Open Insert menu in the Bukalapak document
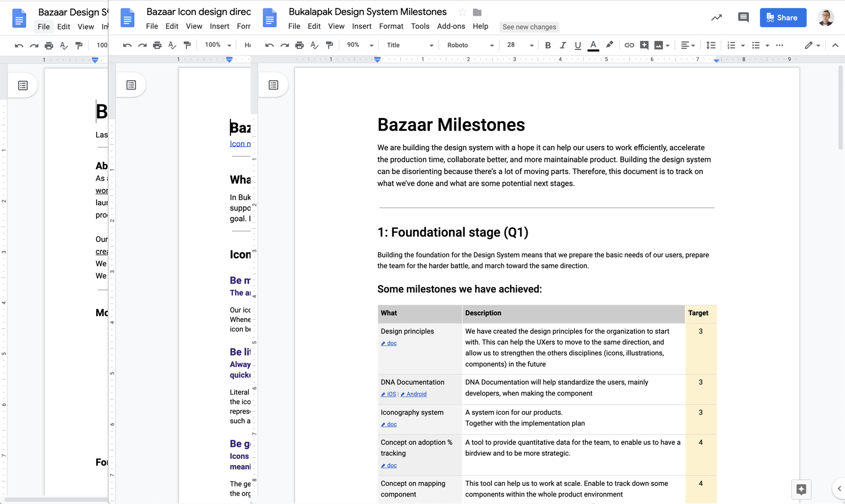The width and height of the screenshot is (845, 504). click(361, 26)
